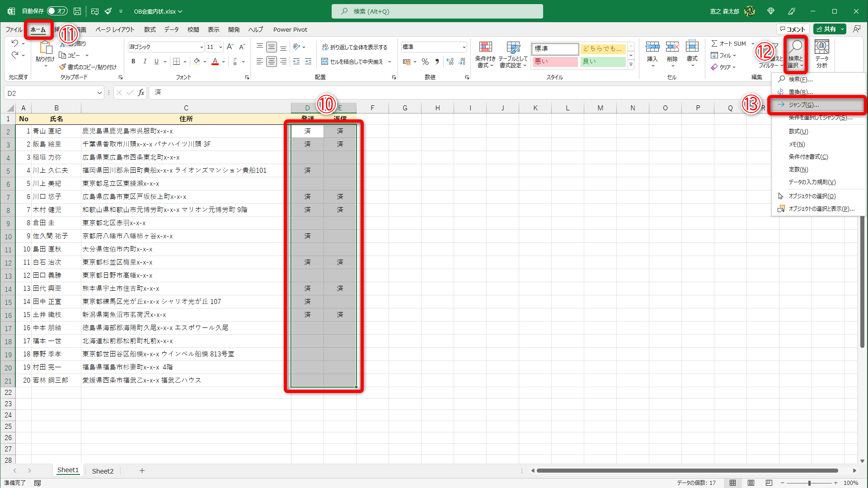This screenshot has width=868, height=488.
Task: Click the AutoSum button
Action: tap(729, 43)
